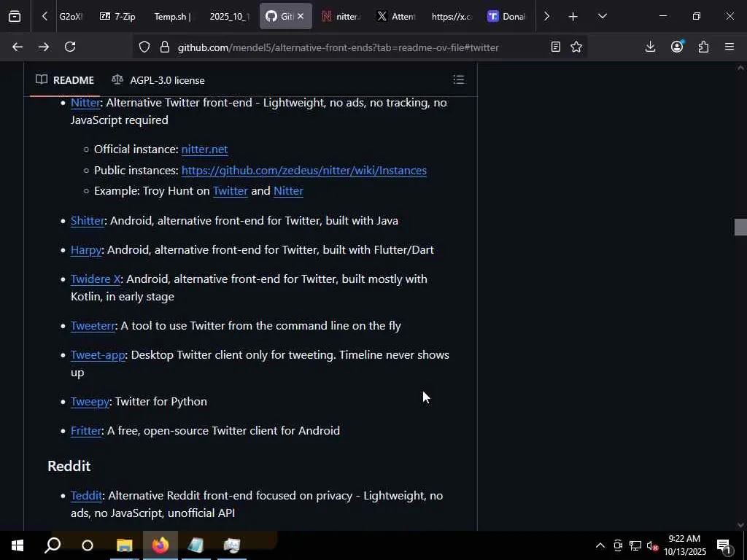Open the notification center icon
Viewport: 747px width, 560px height.
pyautogui.click(x=724, y=546)
